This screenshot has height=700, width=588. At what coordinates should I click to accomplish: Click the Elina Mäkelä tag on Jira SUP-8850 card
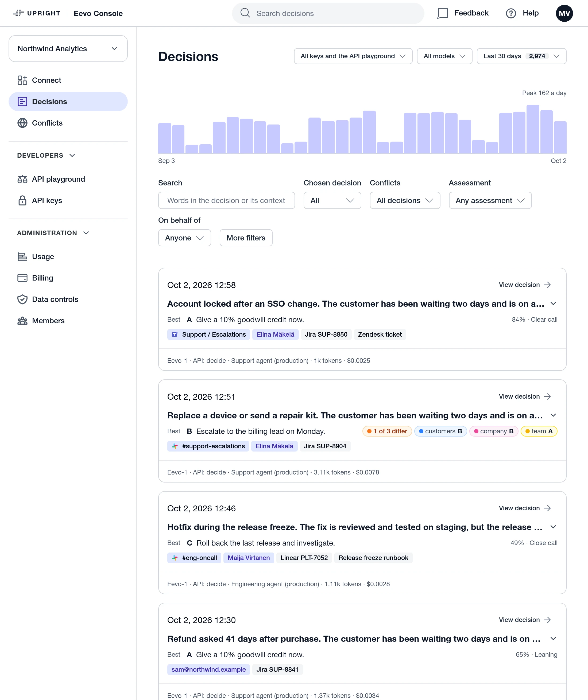pos(275,334)
